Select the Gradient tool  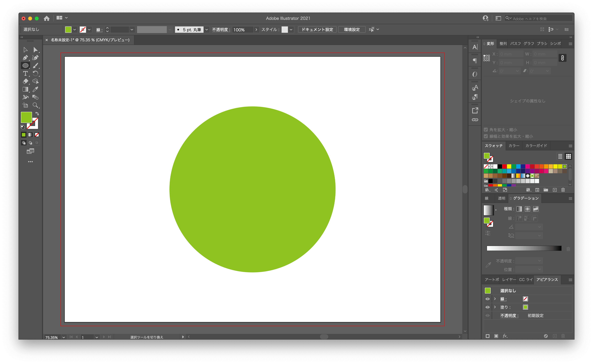point(25,89)
